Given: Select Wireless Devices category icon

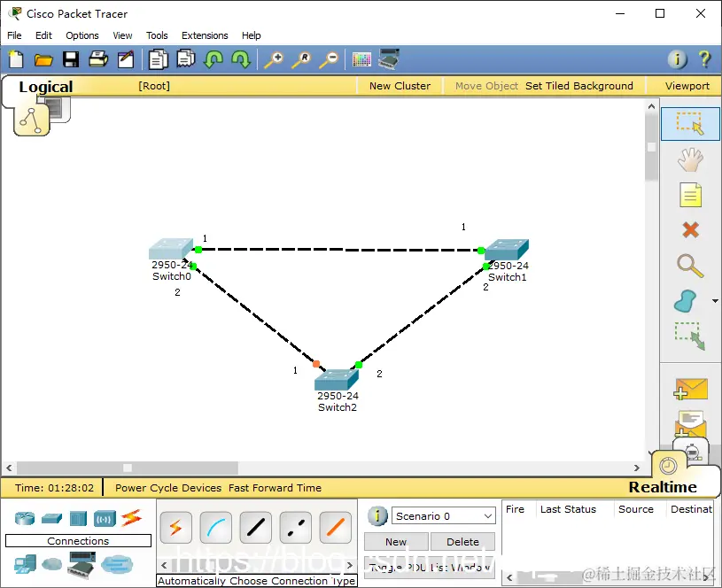Looking at the screenshot, I should pos(105,519).
